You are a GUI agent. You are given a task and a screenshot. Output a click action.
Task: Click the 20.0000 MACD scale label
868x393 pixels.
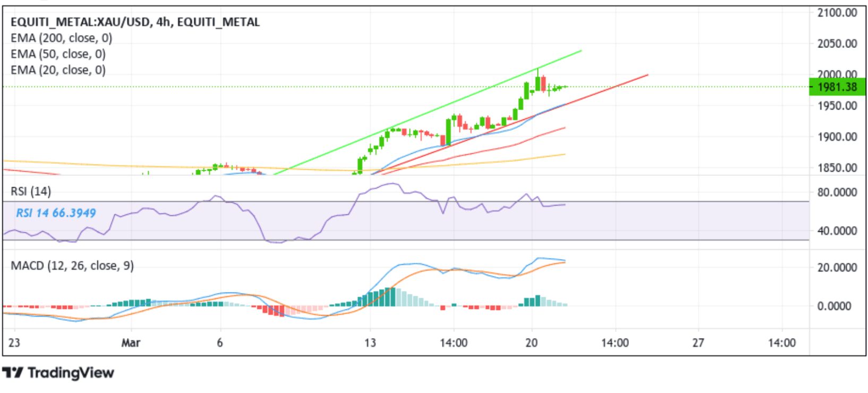837,267
